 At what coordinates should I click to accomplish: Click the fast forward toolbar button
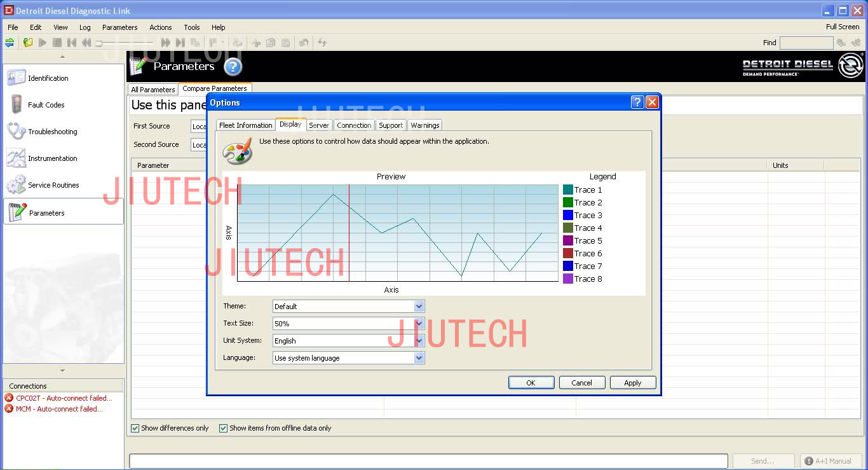pyautogui.click(x=166, y=43)
